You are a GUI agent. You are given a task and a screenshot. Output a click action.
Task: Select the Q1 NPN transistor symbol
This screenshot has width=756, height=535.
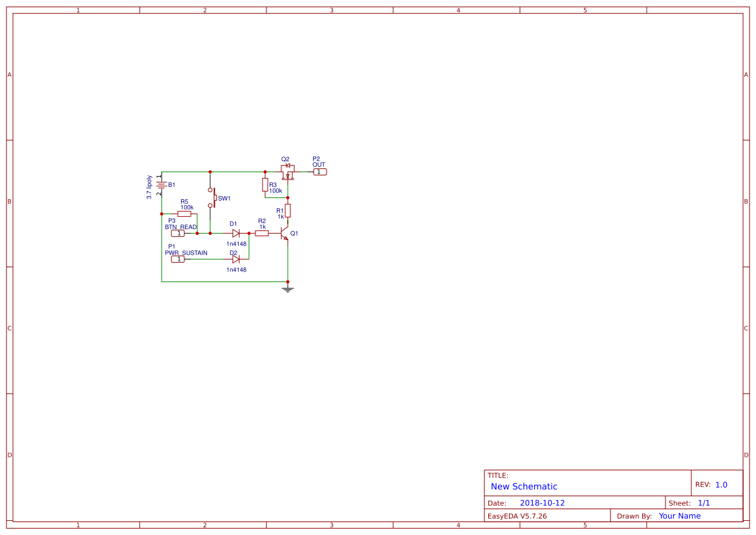click(x=283, y=234)
